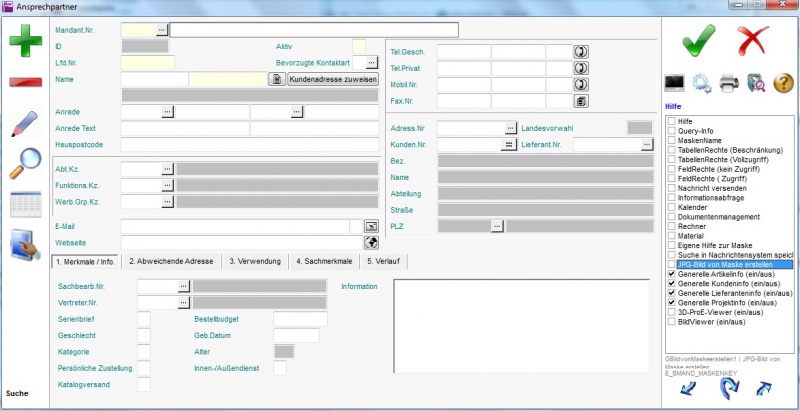The height and width of the screenshot is (411, 800).
Task: Click the globe icon beside Webseite
Action: [370, 242]
